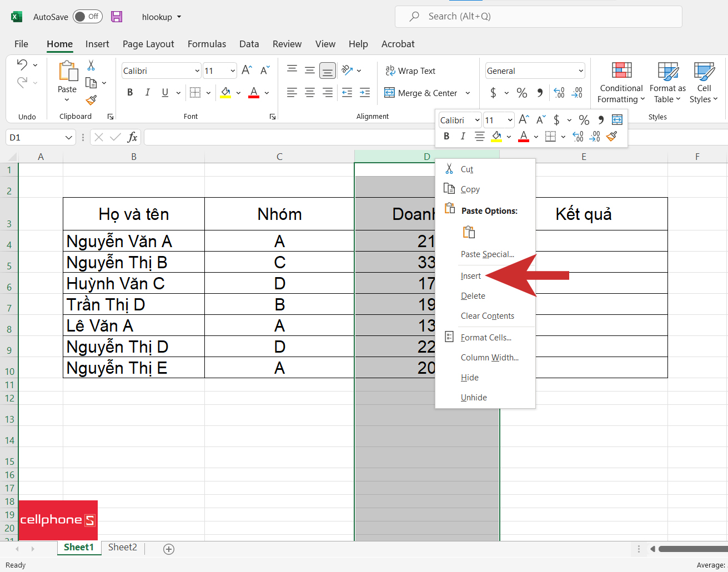
Task: Click the formula bar input
Action: [x=436, y=137]
